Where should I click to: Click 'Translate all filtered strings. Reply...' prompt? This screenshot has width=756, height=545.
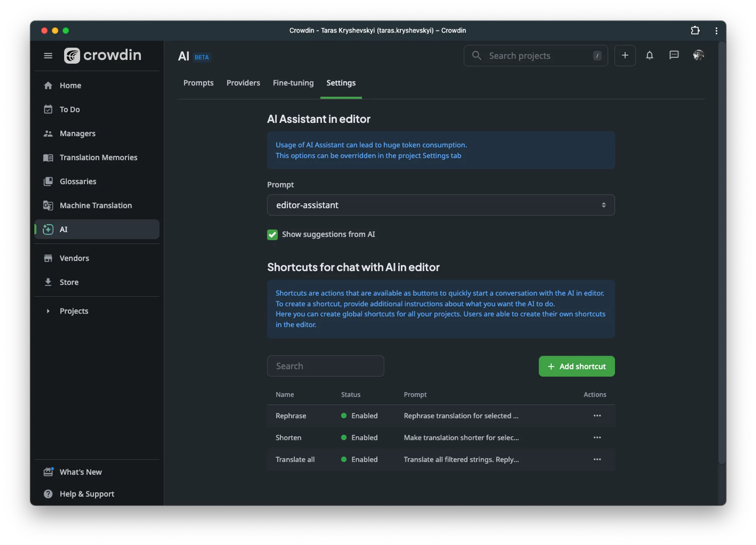coord(461,459)
